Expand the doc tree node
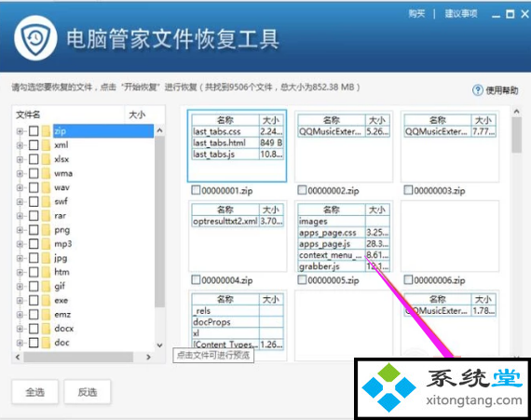This screenshot has width=531, height=420. point(20,343)
